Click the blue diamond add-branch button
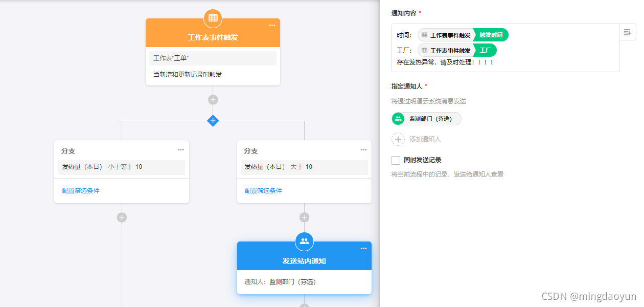 [x=213, y=121]
